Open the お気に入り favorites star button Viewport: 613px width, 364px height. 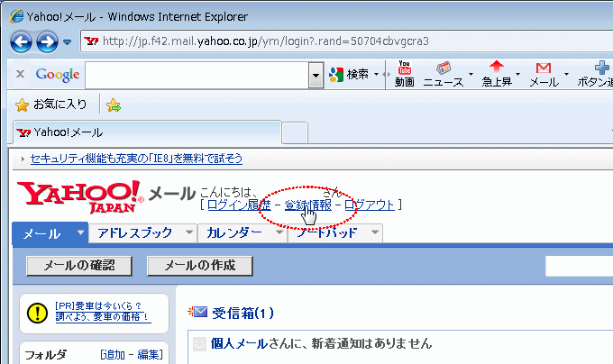[52, 105]
